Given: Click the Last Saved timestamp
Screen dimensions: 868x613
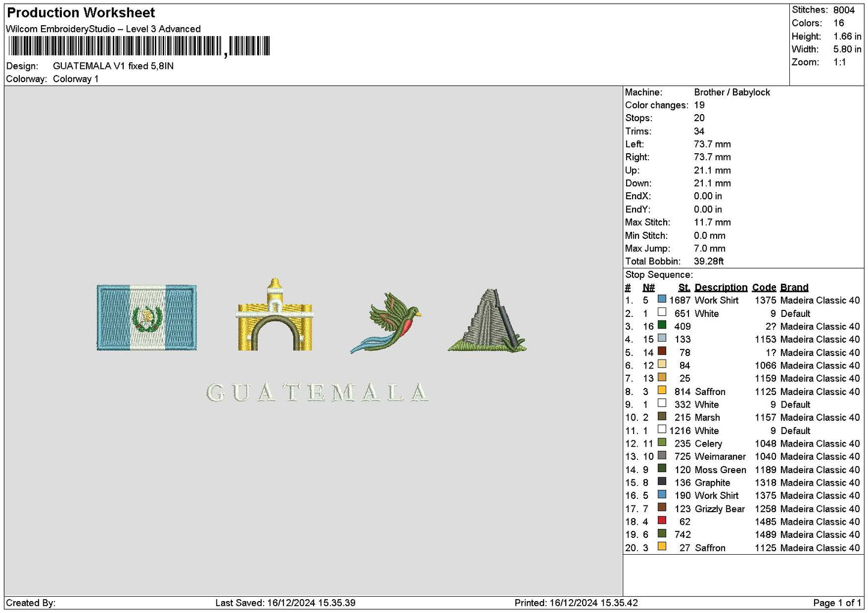Looking at the screenshot, I should point(285,603).
